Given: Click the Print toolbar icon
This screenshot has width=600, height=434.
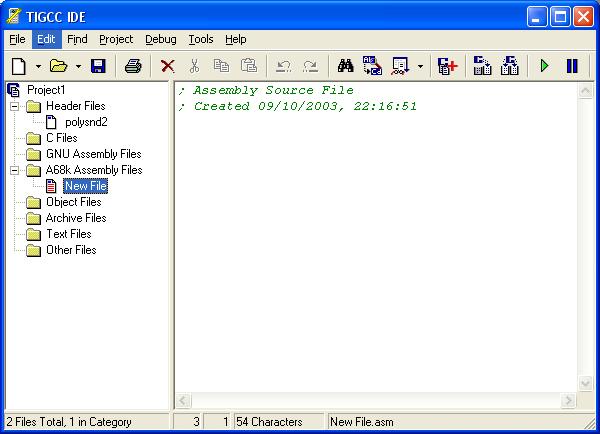Looking at the screenshot, I should (133, 66).
